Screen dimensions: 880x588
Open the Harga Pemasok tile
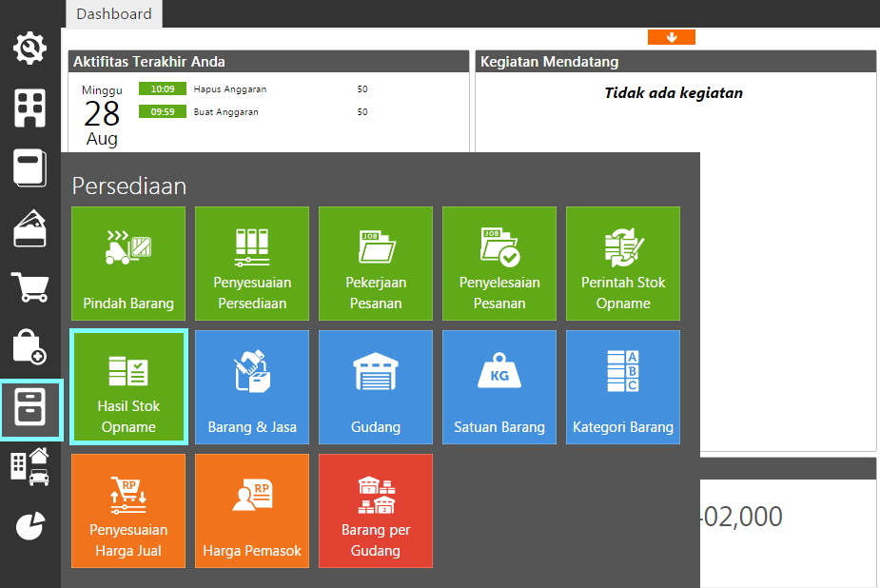[252, 511]
